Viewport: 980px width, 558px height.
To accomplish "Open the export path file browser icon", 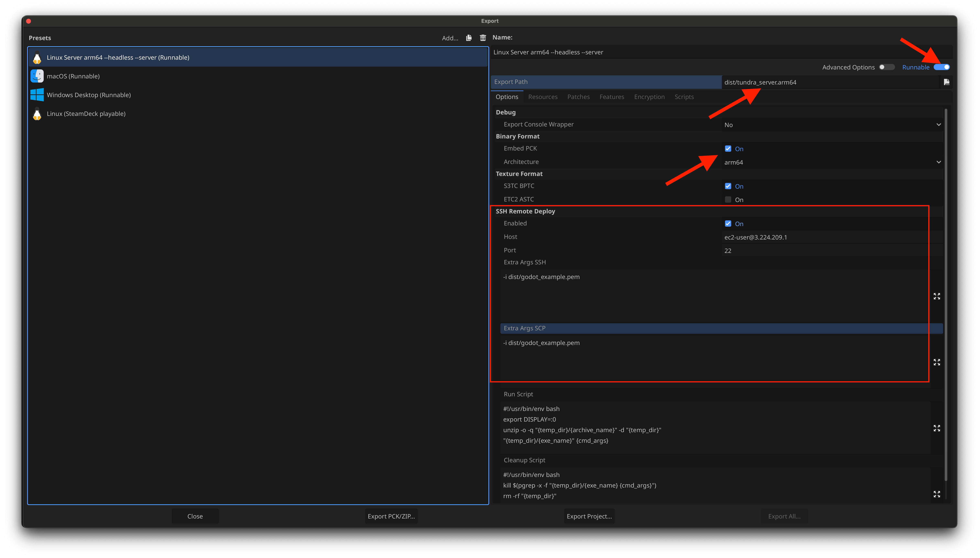I will 946,82.
